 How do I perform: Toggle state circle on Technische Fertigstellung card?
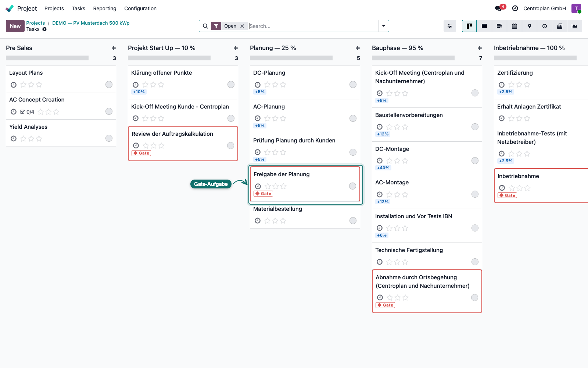[475, 262]
